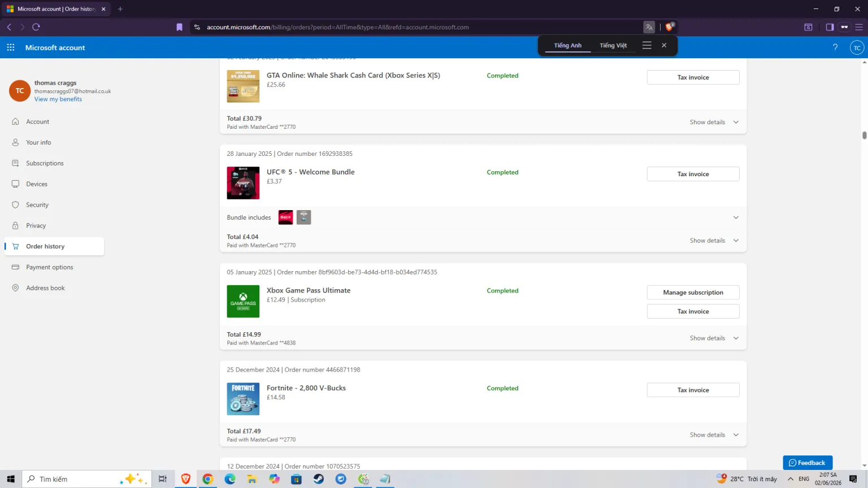The height and width of the screenshot is (488, 868).
Task: Expand Show details for Fortnite order
Action: tap(714, 435)
